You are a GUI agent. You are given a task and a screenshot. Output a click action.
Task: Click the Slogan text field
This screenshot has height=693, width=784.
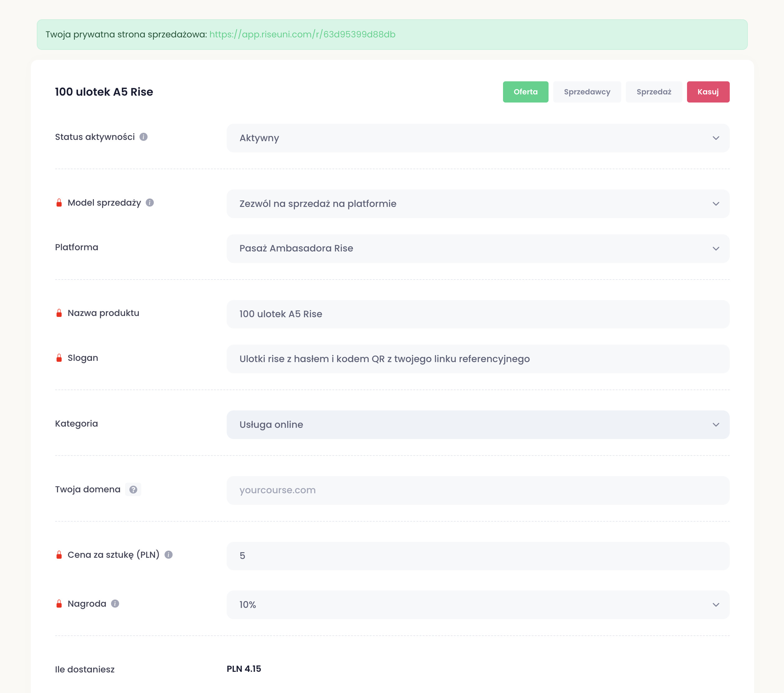477,359
